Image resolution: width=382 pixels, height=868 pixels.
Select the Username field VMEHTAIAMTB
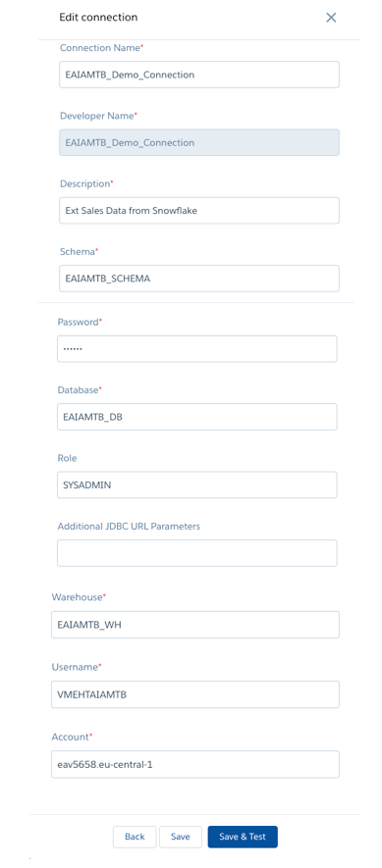pos(195,694)
